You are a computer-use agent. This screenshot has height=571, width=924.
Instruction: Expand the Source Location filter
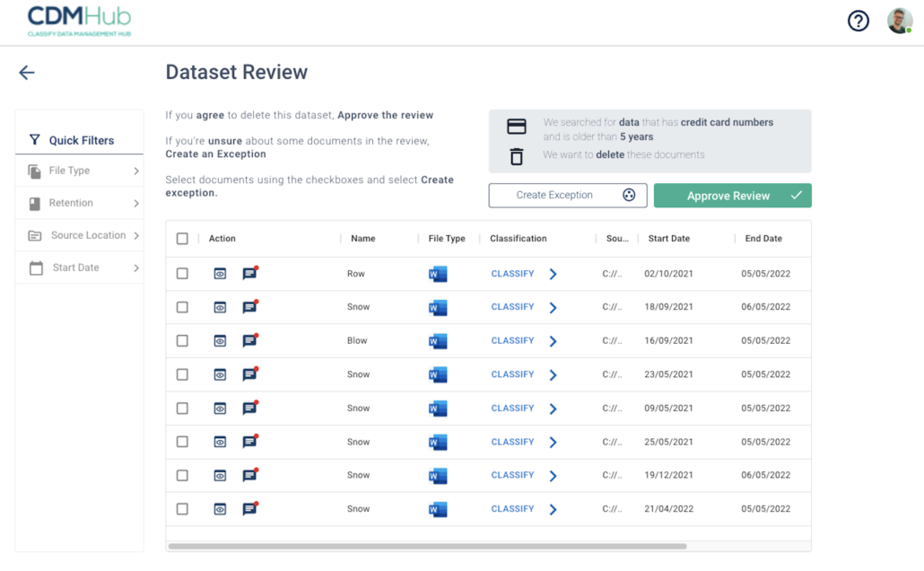[x=79, y=235]
